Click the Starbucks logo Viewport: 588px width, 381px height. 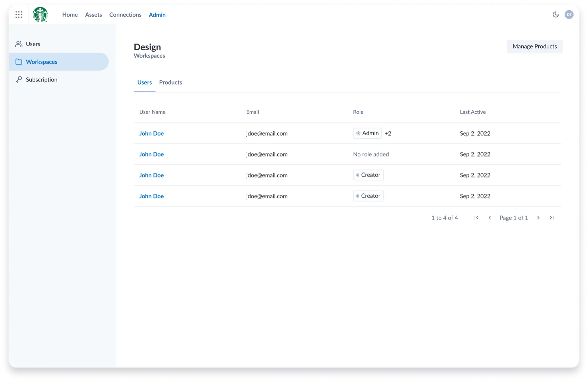40,14
